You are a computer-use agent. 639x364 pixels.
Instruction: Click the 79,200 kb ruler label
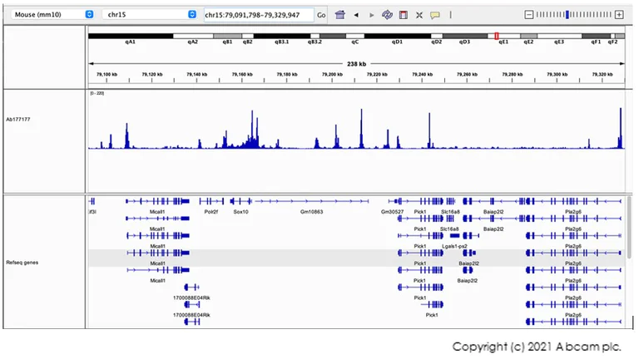(x=332, y=75)
